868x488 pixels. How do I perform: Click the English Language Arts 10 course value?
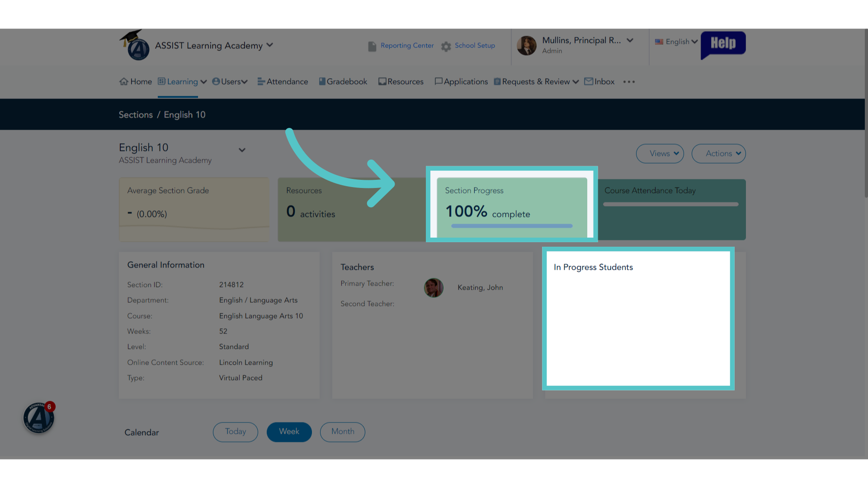pos(261,316)
